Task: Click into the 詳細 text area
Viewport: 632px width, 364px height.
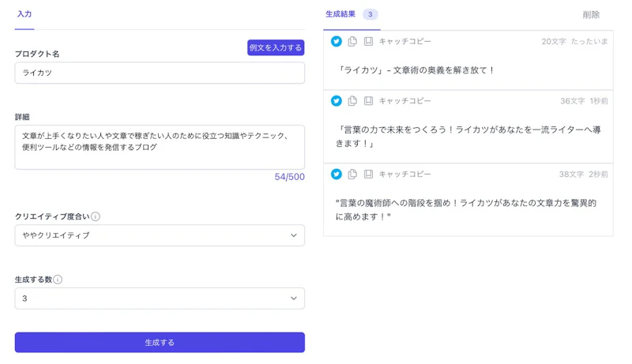Action: click(x=160, y=147)
